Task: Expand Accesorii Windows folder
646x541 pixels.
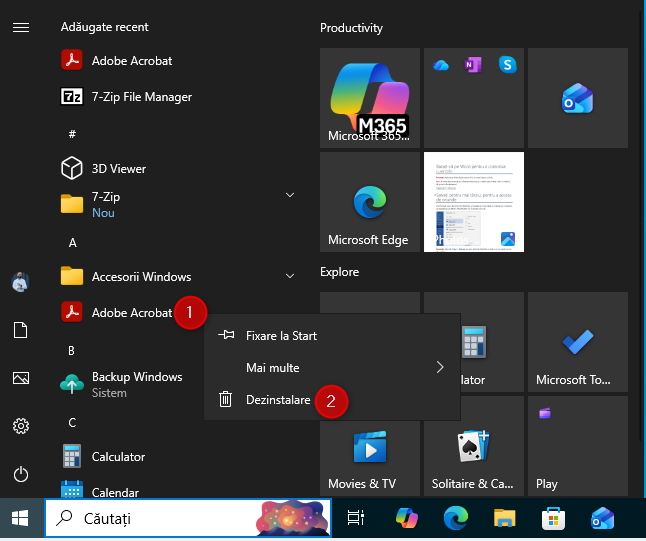Action: 290,276
